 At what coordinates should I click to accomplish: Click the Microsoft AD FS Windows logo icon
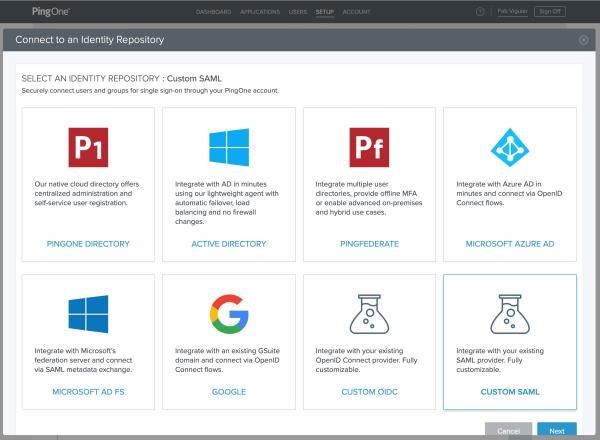88,314
